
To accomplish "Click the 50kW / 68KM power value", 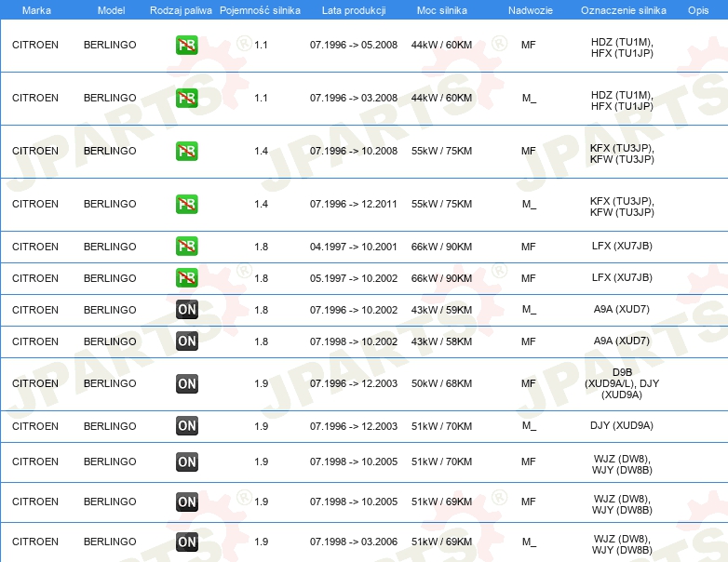I will click(x=441, y=383).
